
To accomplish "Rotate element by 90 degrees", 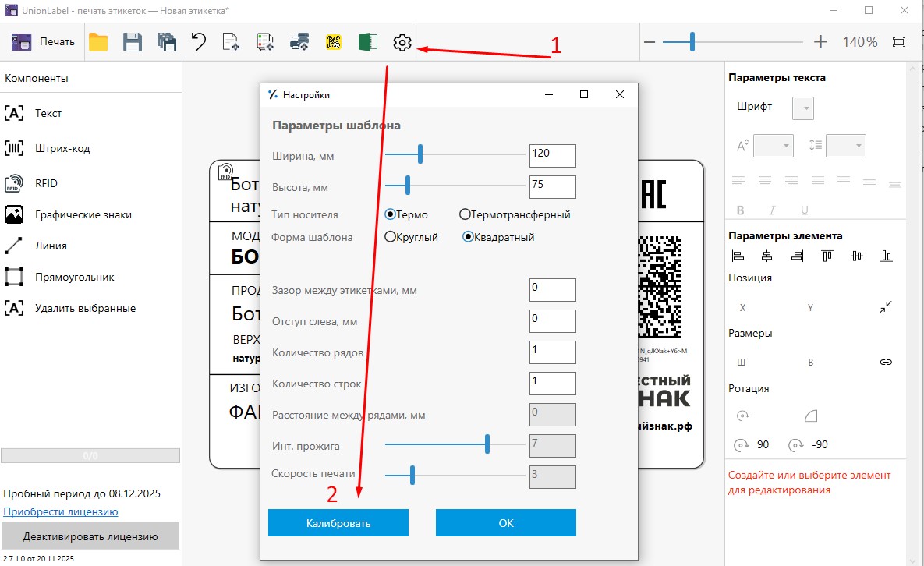I will tap(751, 445).
